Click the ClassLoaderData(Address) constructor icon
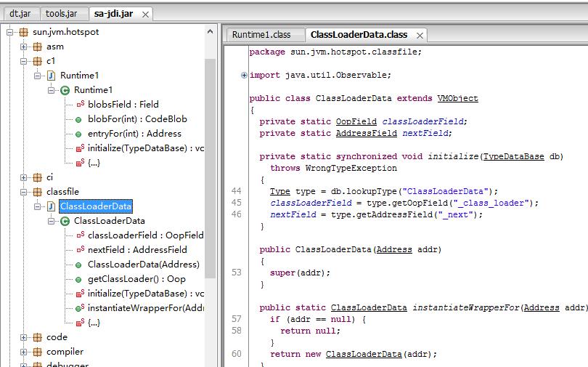This screenshot has width=588, height=367. point(78,265)
